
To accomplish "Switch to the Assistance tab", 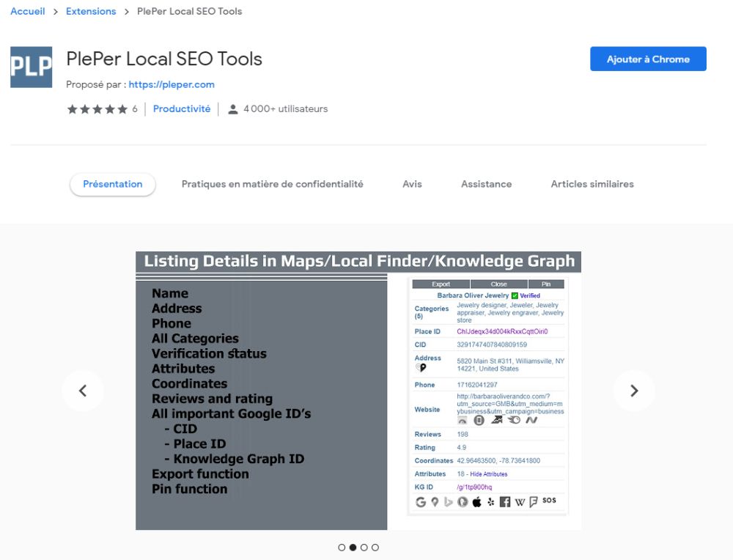I will click(486, 184).
